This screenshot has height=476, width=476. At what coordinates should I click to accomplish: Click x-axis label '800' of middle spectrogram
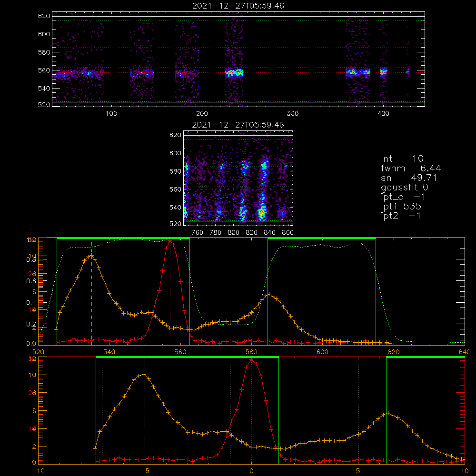click(x=233, y=233)
